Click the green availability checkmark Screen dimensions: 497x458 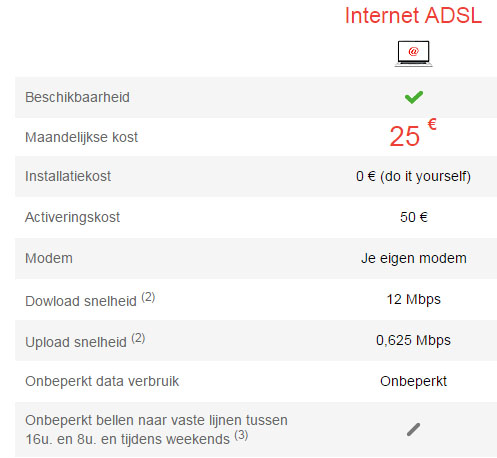414,97
